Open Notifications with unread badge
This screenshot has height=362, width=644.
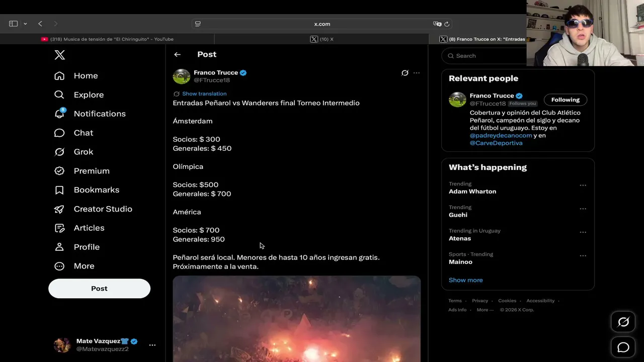tap(90, 114)
